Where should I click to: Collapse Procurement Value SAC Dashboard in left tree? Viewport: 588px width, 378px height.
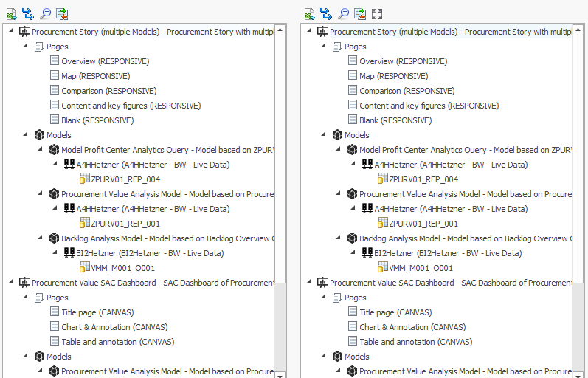(10, 283)
